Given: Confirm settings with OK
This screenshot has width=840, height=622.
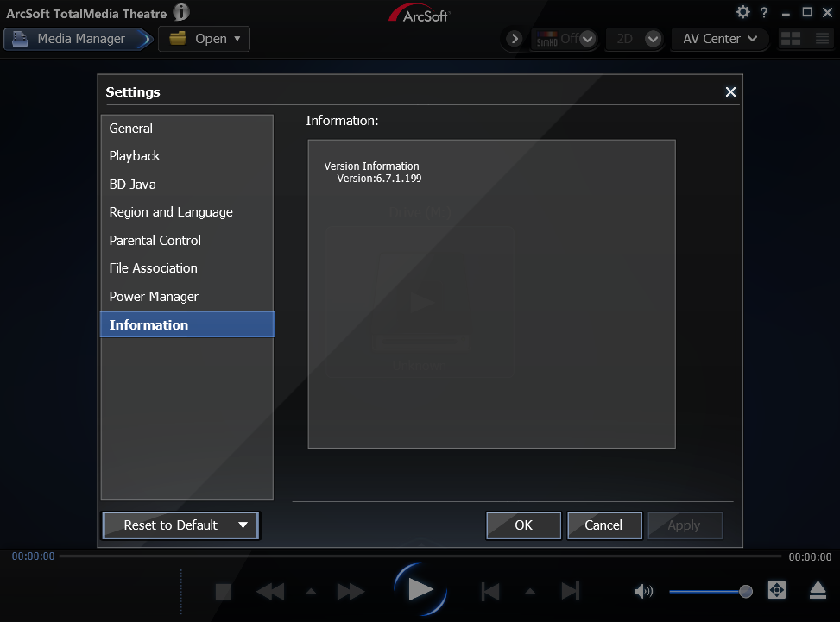Looking at the screenshot, I should tap(523, 525).
